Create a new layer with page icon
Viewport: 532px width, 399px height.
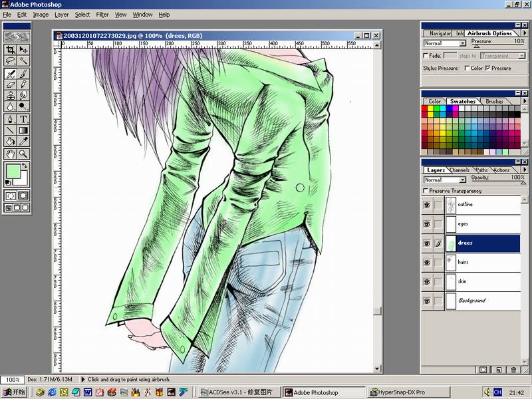[x=499, y=370]
